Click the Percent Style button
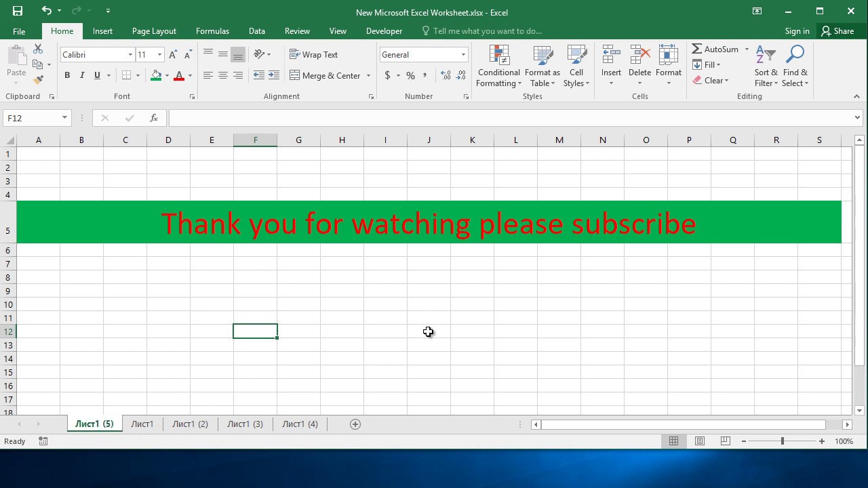Image resolution: width=868 pixels, height=488 pixels. [410, 75]
